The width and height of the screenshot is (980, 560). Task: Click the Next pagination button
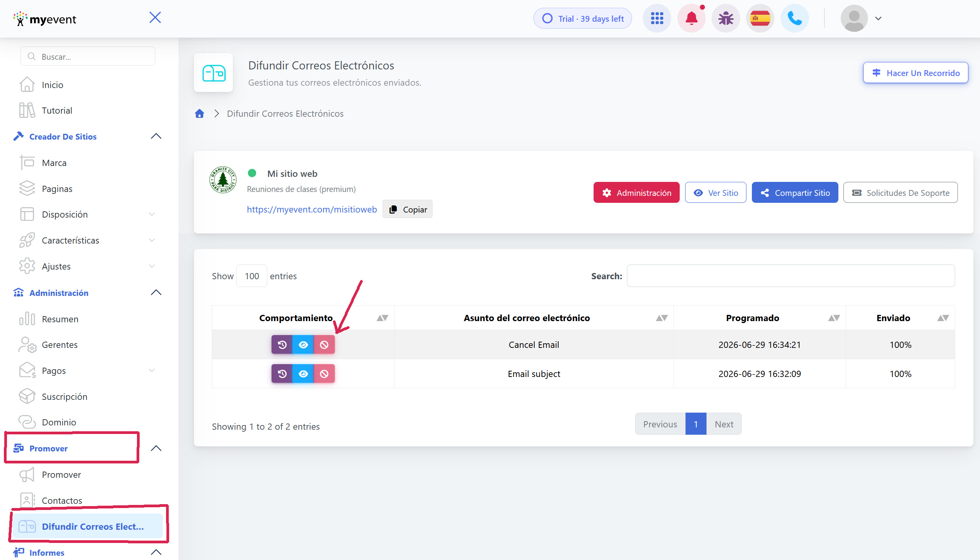click(724, 424)
